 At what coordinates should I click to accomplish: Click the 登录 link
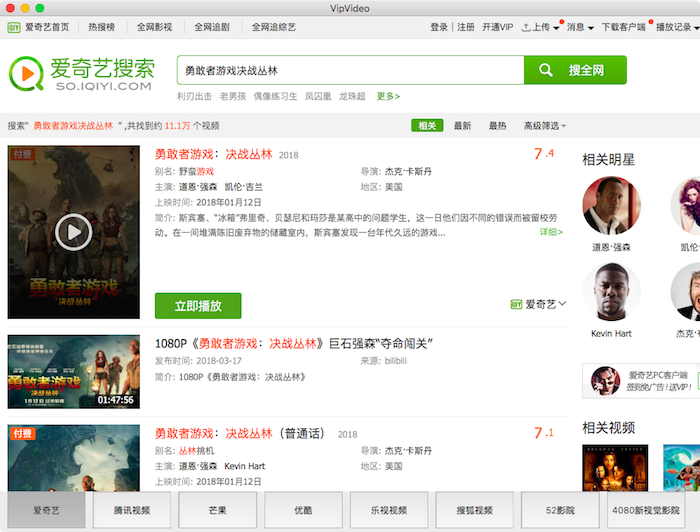point(439,27)
